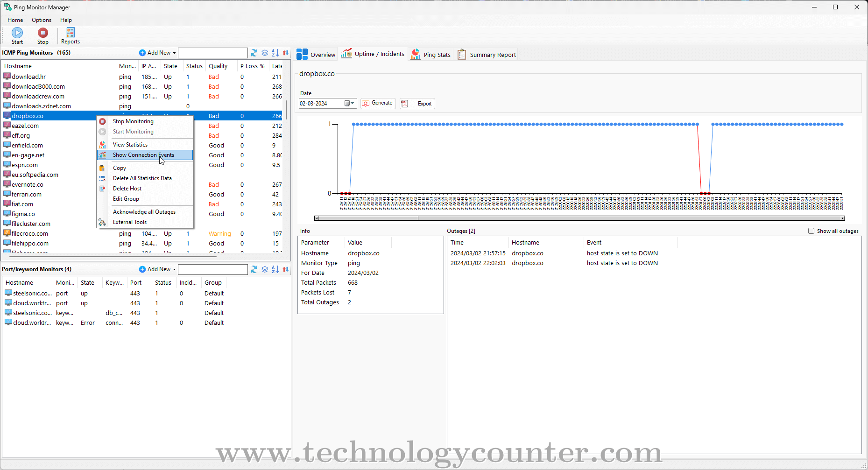This screenshot has width=868, height=470.
Task: Click the Ping Stats pie chart icon
Action: pyautogui.click(x=415, y=55)
